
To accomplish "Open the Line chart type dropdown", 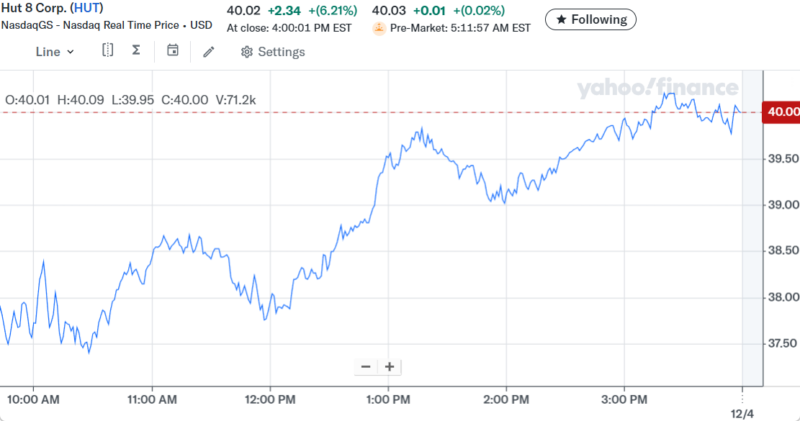I will (x=55, y=51).
